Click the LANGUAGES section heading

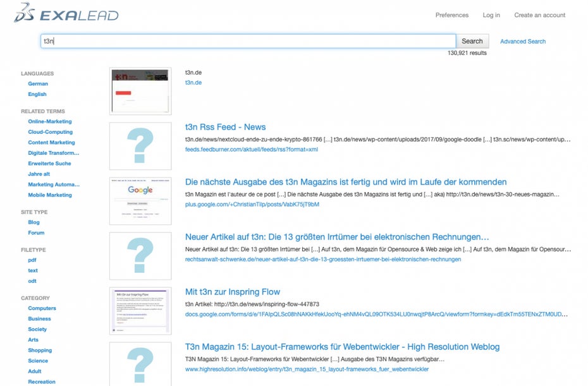[37, 73]
